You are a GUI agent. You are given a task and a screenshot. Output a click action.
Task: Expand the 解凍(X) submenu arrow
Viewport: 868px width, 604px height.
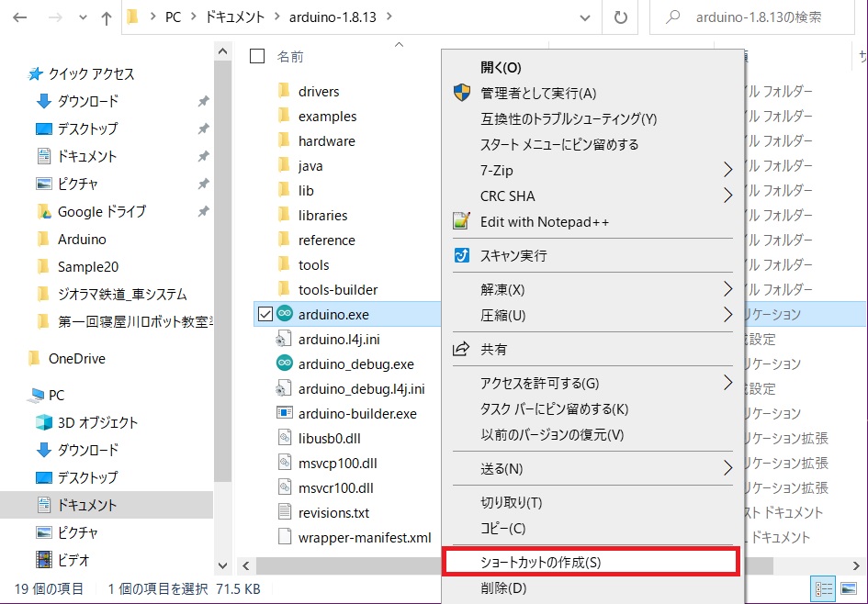coord(728,289)
